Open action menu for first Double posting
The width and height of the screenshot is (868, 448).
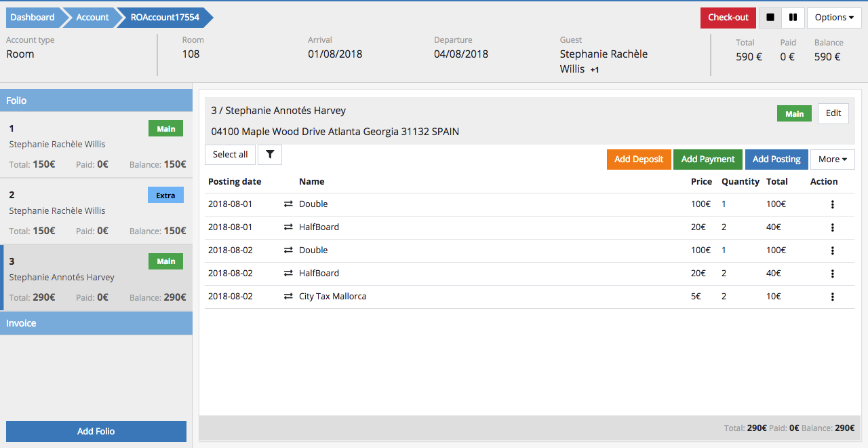pos(832,204)
